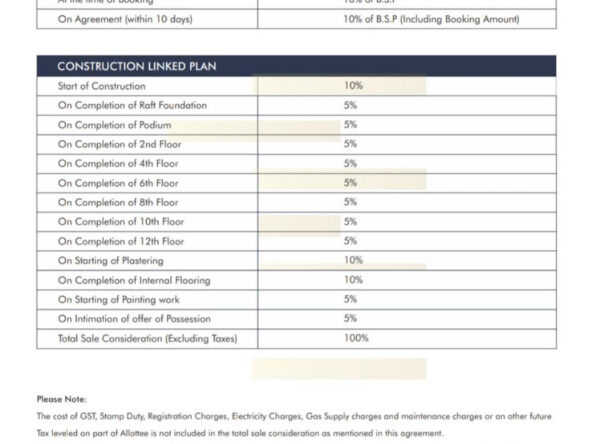Select Total Sale Consideration (Excluding Taxes) label
Viewport: 592px width, 444px height.
coord(148,338)
